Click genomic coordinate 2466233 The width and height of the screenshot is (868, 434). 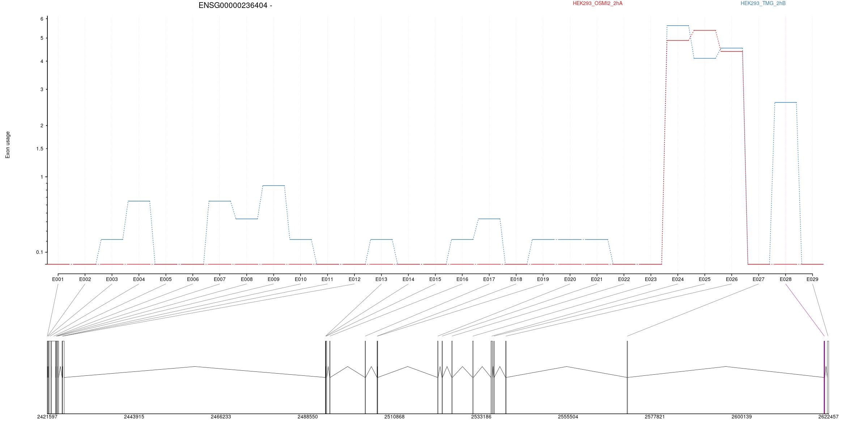click(221, 417)
